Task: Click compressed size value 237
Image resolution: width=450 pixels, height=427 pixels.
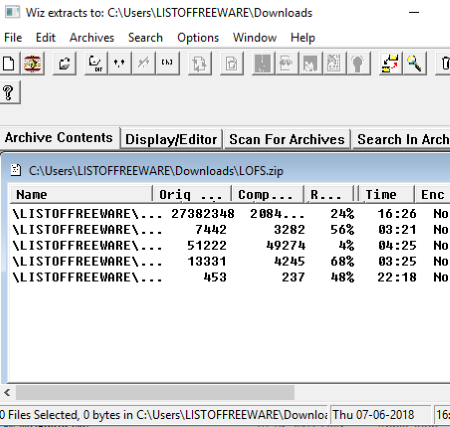Action: [293, 277]
